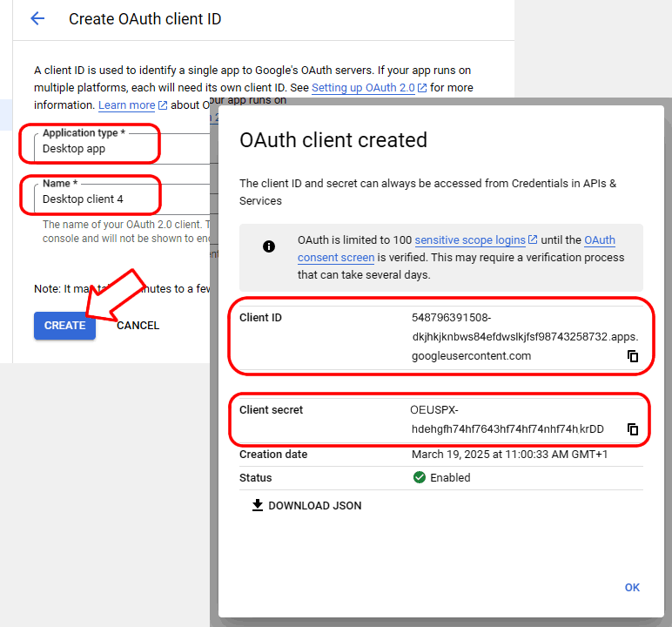Open the Application type dropdown
The height and width of the screenshot is (627, 672).
[122, 148]
